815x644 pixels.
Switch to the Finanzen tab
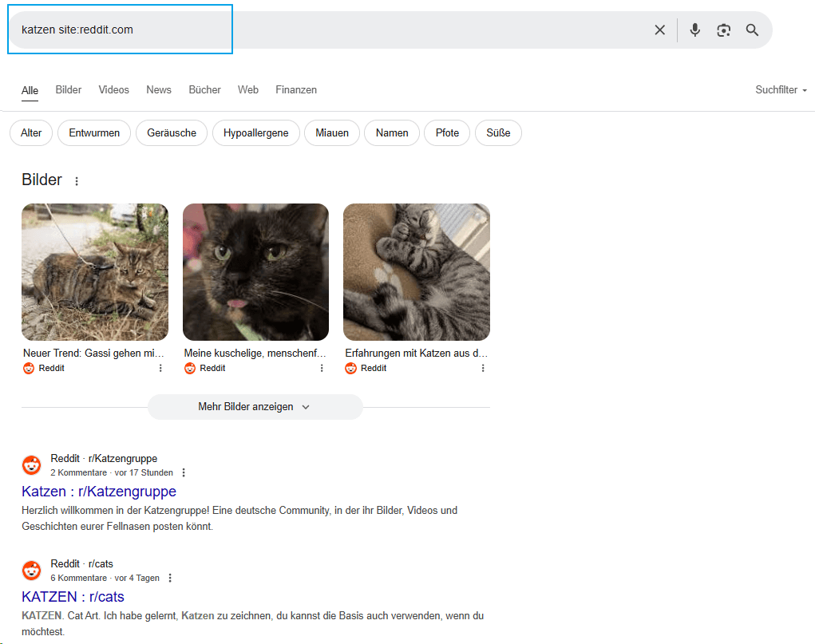click(296, 90)
